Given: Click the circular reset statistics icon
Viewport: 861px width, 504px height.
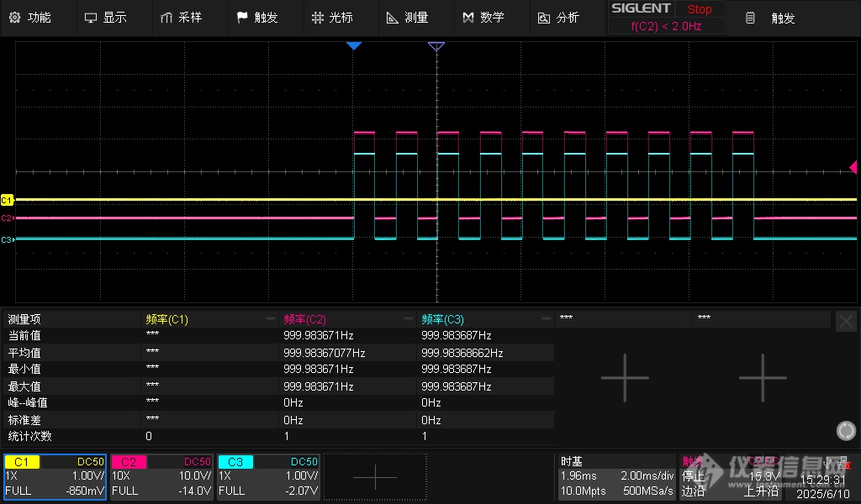Looking at the screenshot, I should pos(846,431).
